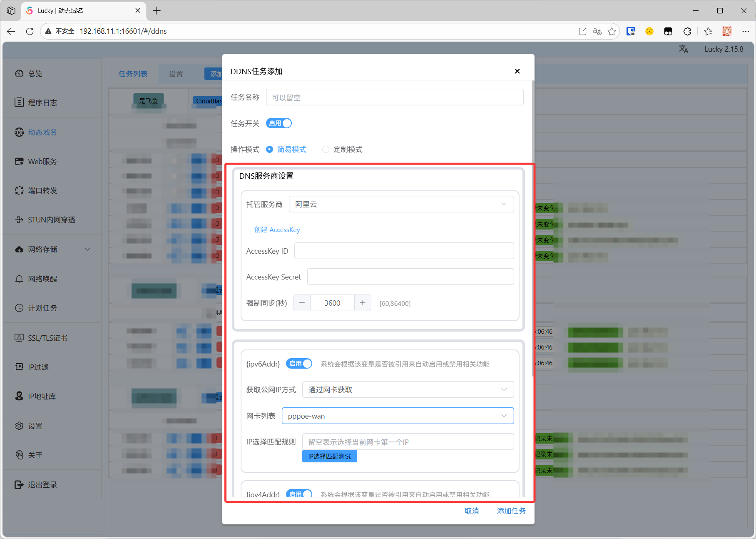The image size is (756, 539).
Task: Select 定制模式 radio option
Action: (326, 150)
